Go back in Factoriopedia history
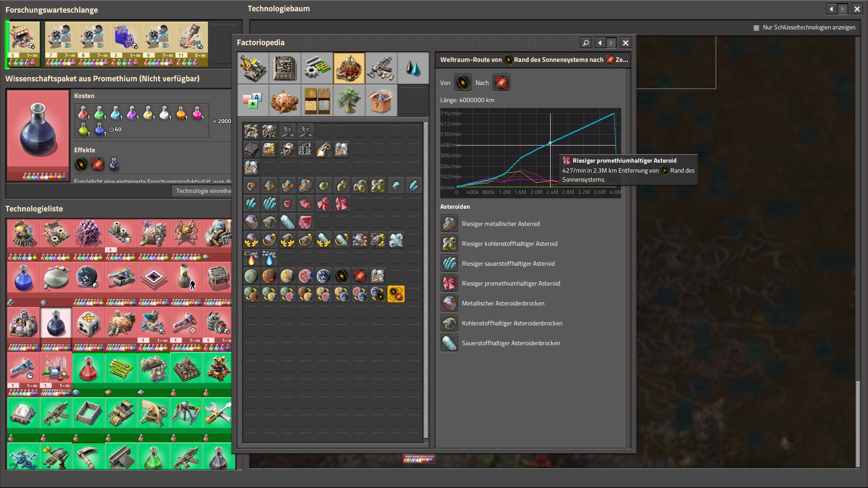The image size is (868, 488). pyautogui.click(x=600, y=43)
